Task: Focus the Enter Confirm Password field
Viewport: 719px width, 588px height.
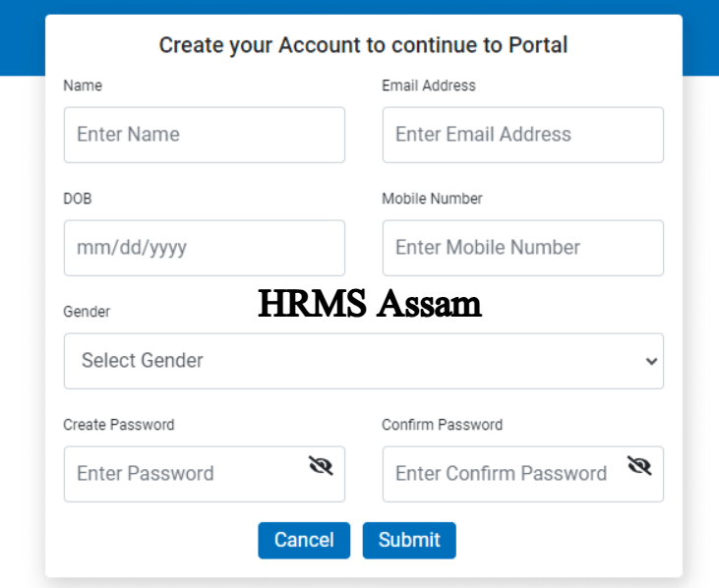Action: [523, 474]
